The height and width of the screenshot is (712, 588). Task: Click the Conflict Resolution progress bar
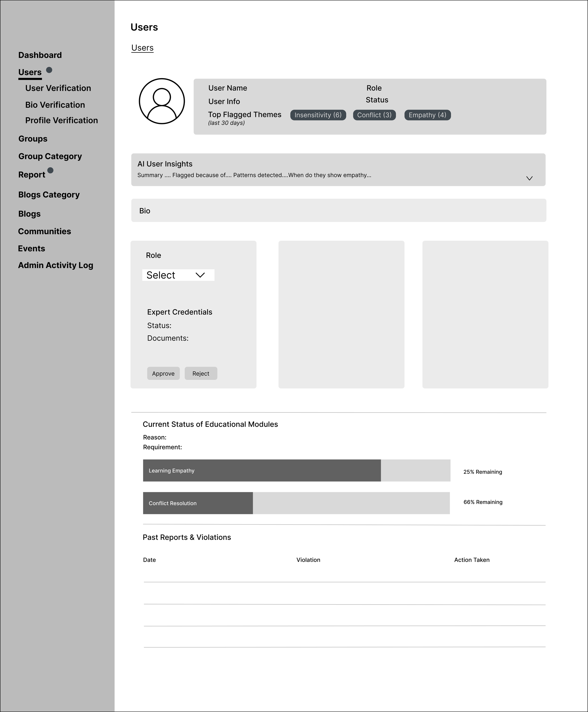point(296,503)
